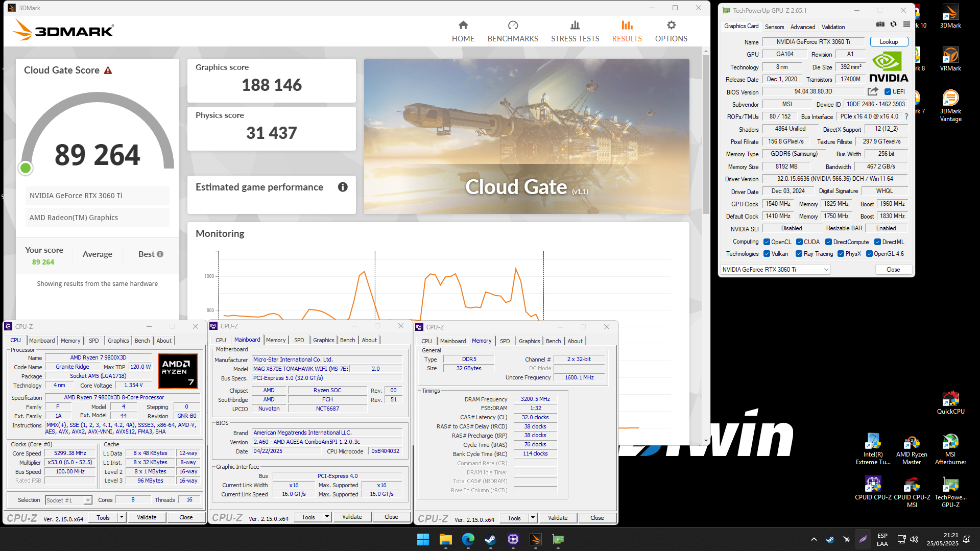Toggle the UEFI checkbox in GPU-Z
Image resolution: width=980 pixels, height=551 pixels.
click(x=888, y=92)
